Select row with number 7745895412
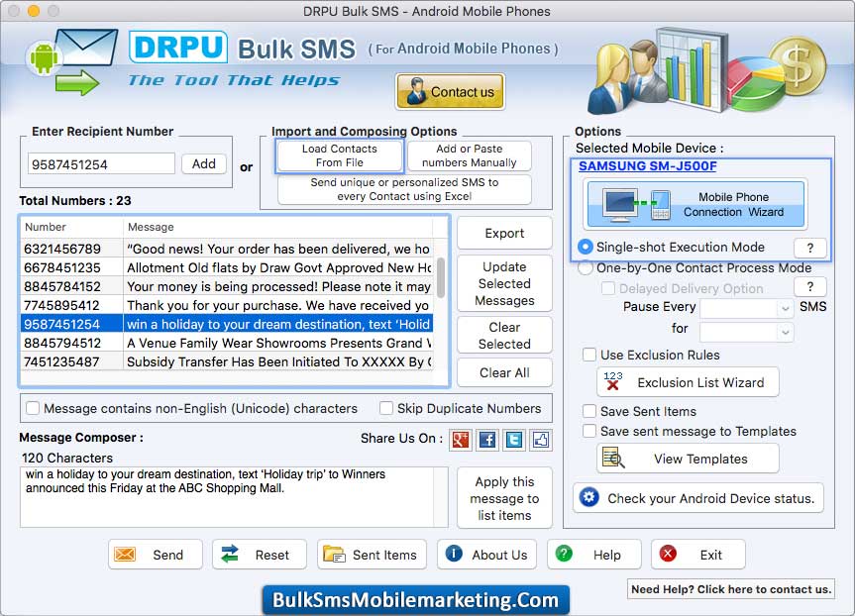Screen dimensions: 855x616 (x=227, y=305)
